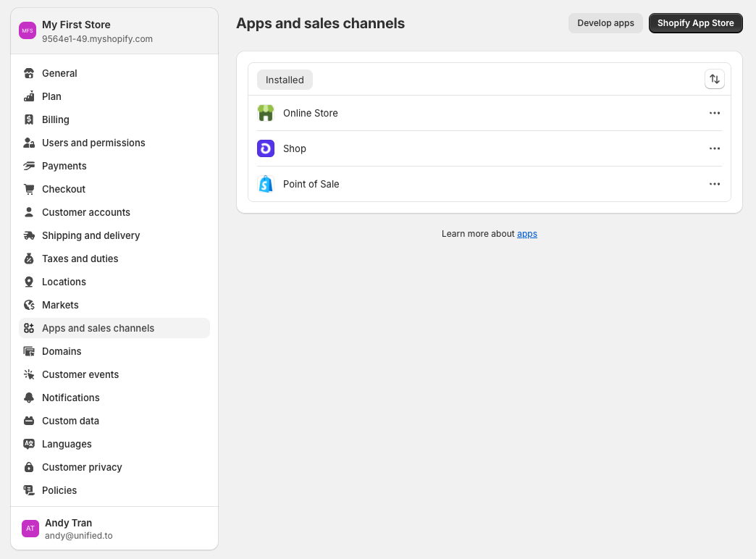
Task: Click the Andy Tran account name
Action: click(69, 523)
